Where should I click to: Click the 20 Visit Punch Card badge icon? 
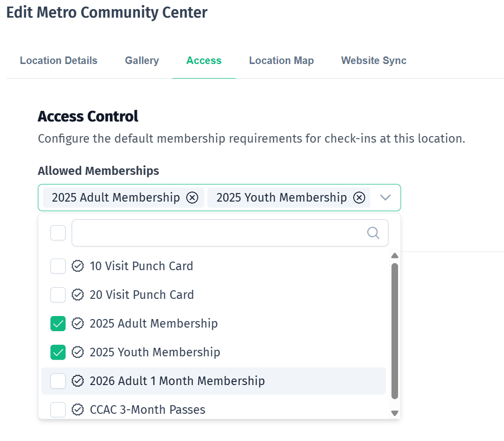(x=78, y=295)
